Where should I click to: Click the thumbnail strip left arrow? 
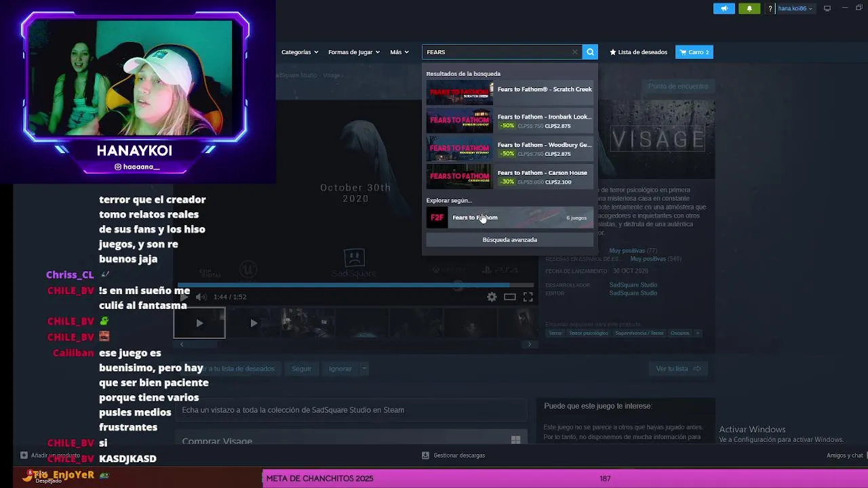[182, 344]
